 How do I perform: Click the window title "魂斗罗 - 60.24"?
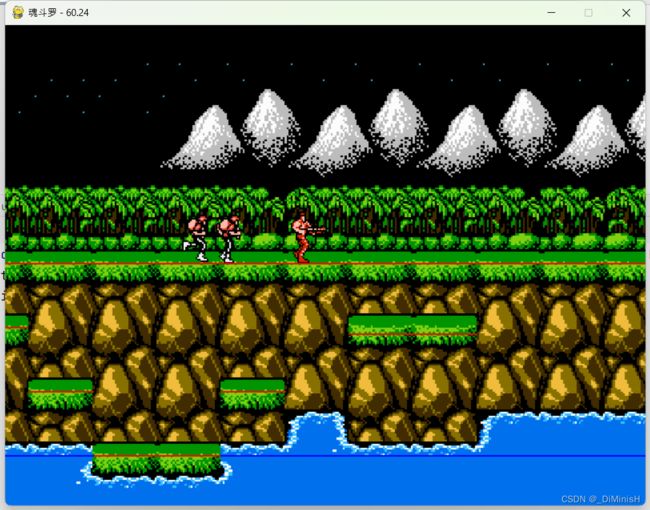point(58,12)
